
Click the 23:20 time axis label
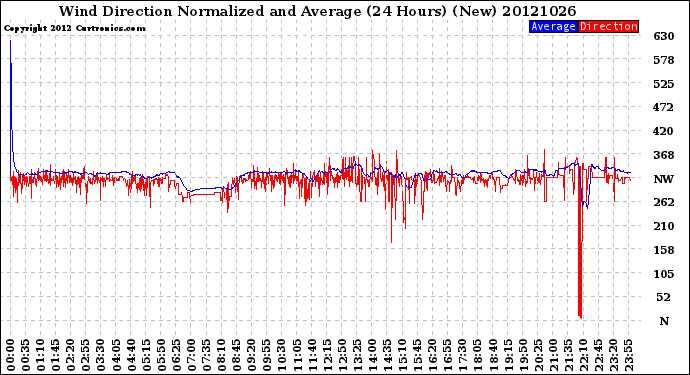coord(613,355)
